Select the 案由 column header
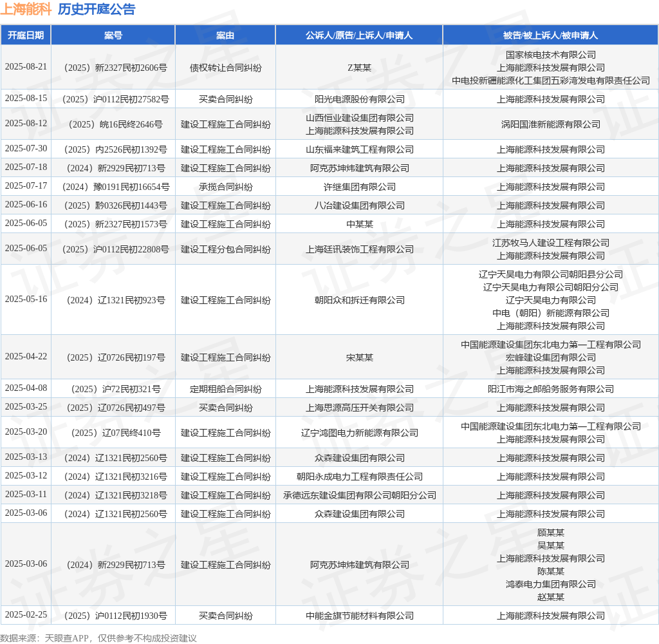The width and height of the screenshot is (659, 644). pyautogui.click(x=225, y=35)
